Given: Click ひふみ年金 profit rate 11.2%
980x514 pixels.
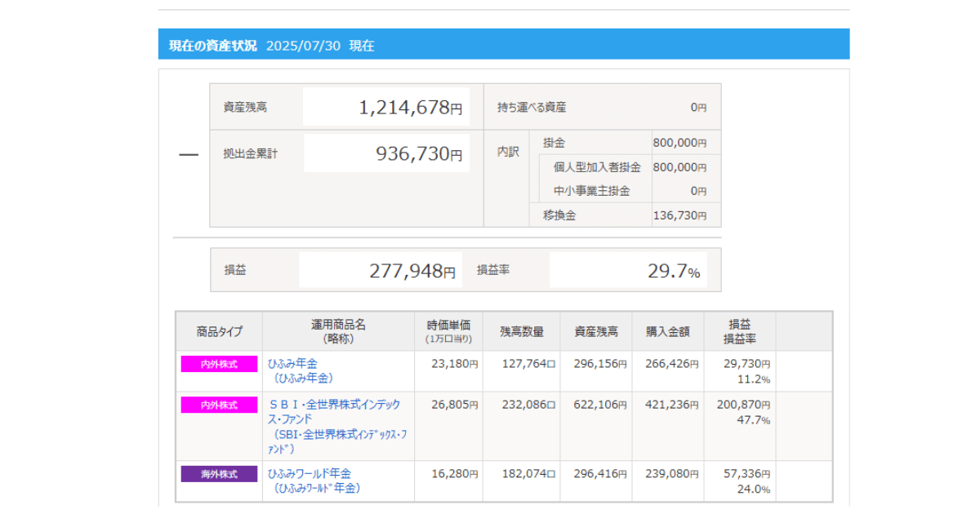Looking at the screenshot, I should 754,379.
